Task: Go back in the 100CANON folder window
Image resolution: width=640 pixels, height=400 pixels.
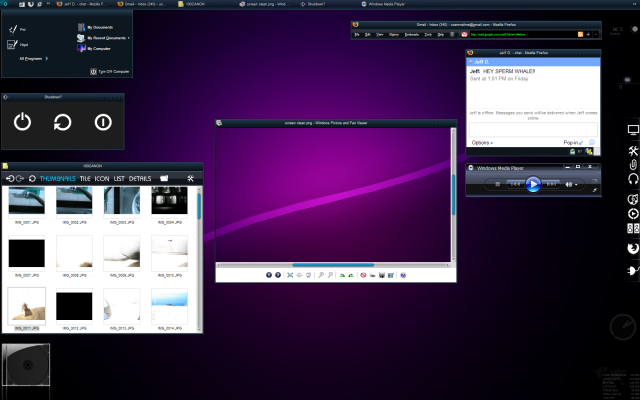Action: (x=10, y=178)
